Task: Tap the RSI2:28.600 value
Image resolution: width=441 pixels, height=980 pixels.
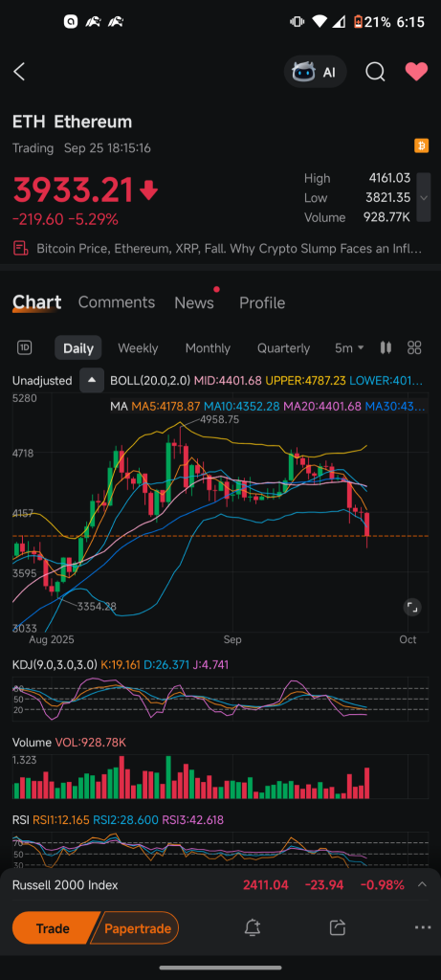Action: (x=125, y=819)
